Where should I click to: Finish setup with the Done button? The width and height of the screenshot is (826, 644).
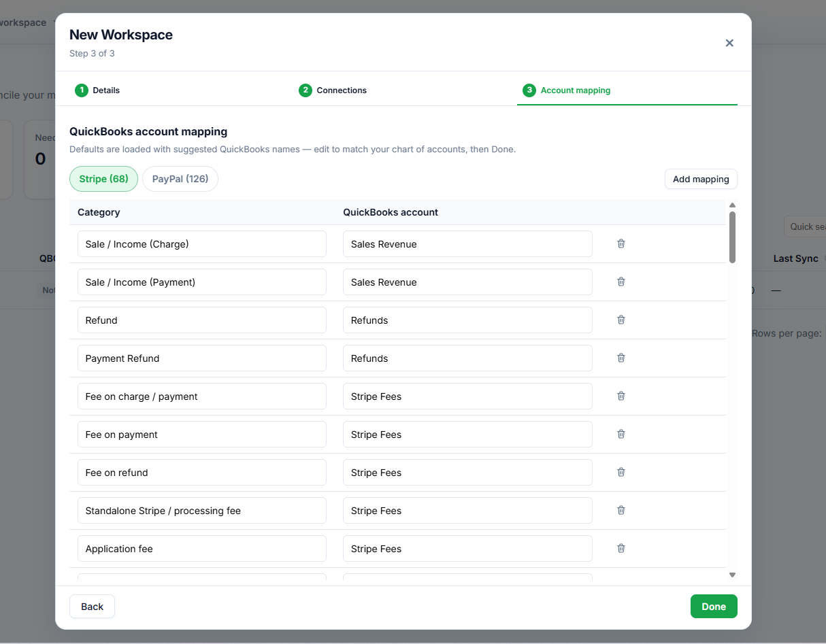pyautogui.click(x=714, y=607)
